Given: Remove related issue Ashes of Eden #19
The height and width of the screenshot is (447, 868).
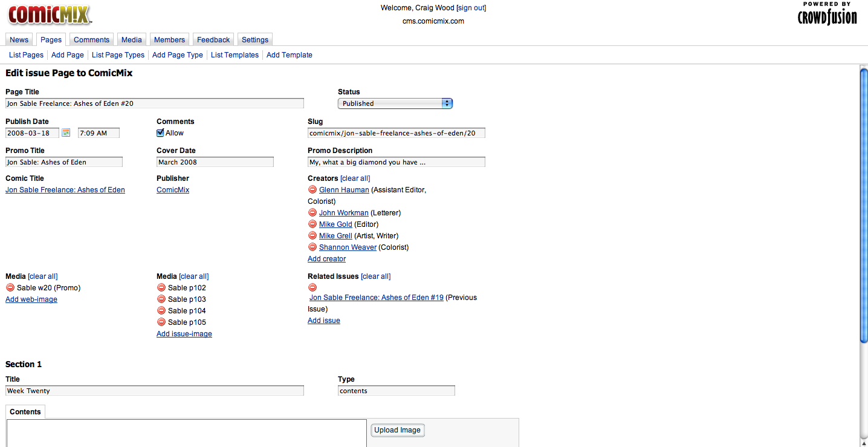Looking at the screenshot, I should (313, 288).
